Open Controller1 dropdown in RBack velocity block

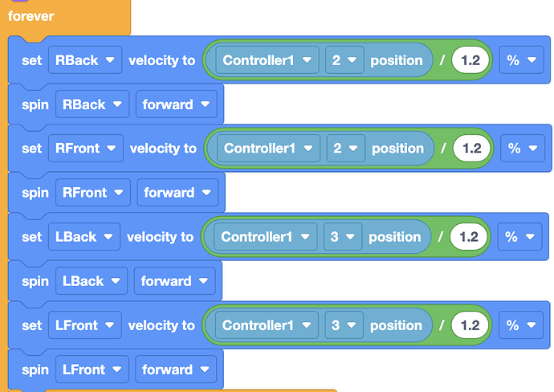(267, 60)
